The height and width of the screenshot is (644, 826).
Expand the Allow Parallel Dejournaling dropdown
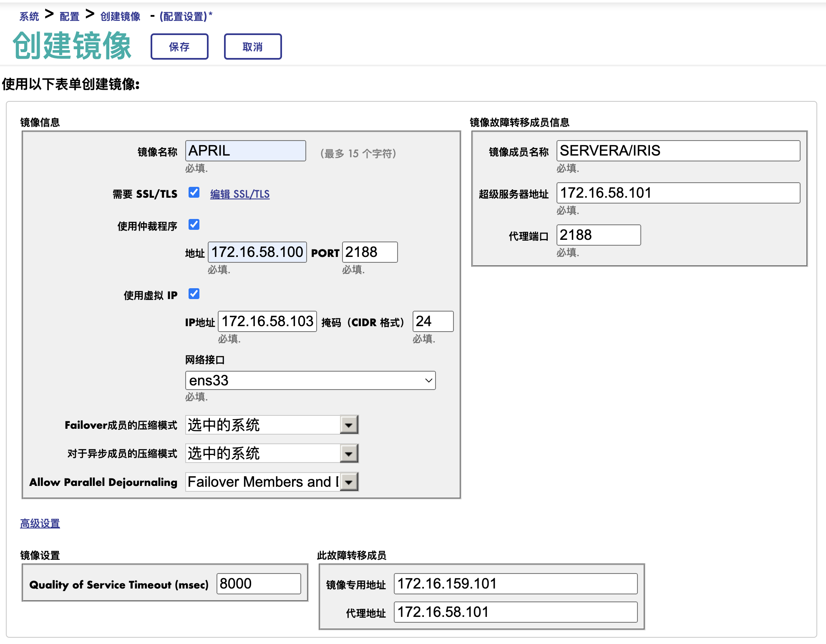click(349, 482)
